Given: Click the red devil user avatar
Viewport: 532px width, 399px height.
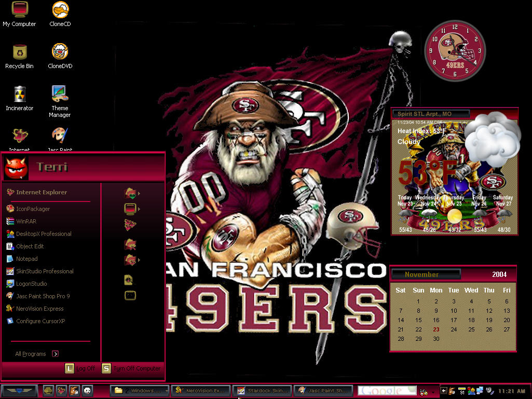Looking at the screenshot, I should [16, 168].
